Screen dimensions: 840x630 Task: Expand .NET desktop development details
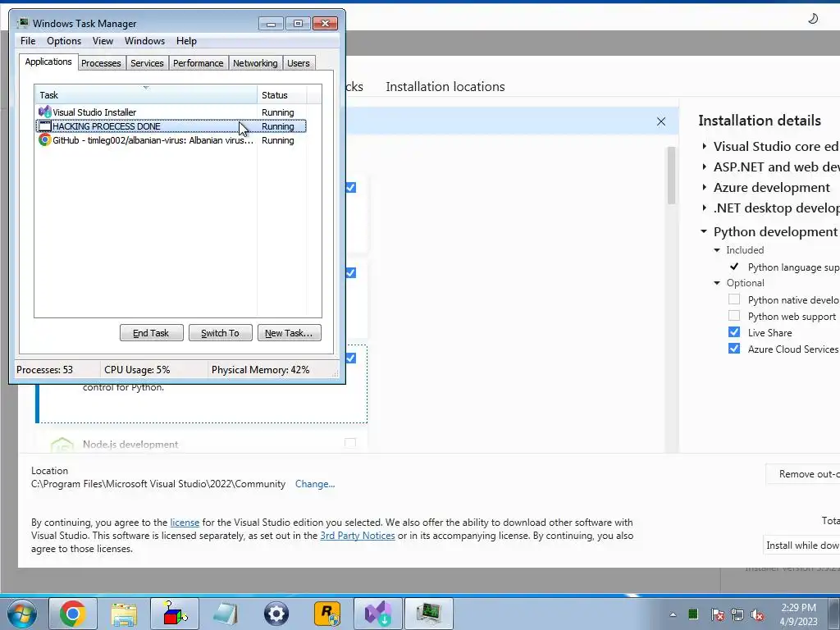tap(705, 208)
